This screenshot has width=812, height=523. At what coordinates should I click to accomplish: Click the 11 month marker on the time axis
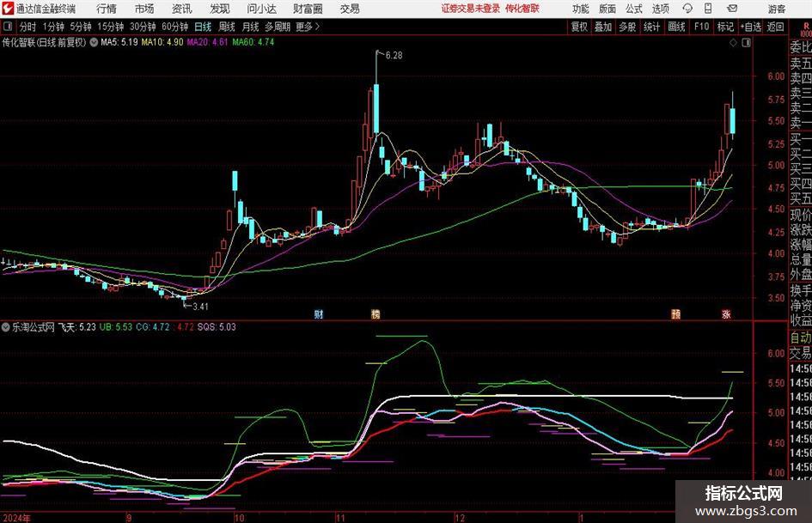pyautogui.click(x=340, y=518)
